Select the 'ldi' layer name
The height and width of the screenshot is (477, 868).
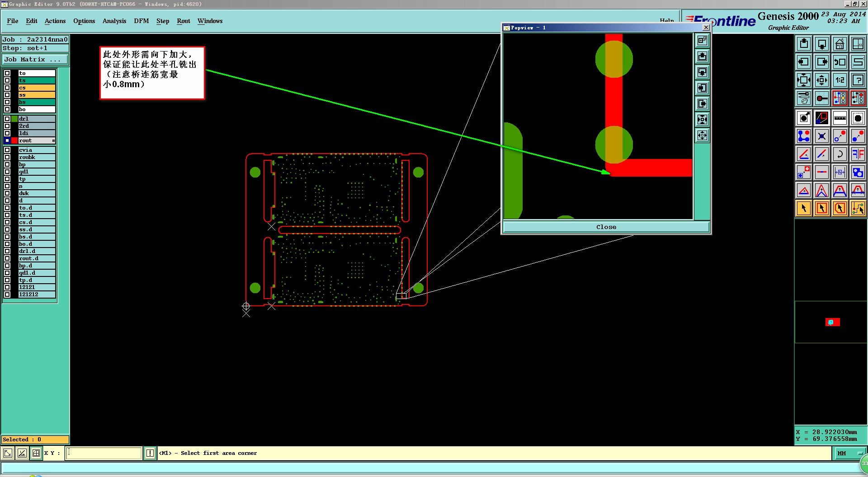point(37,133)
